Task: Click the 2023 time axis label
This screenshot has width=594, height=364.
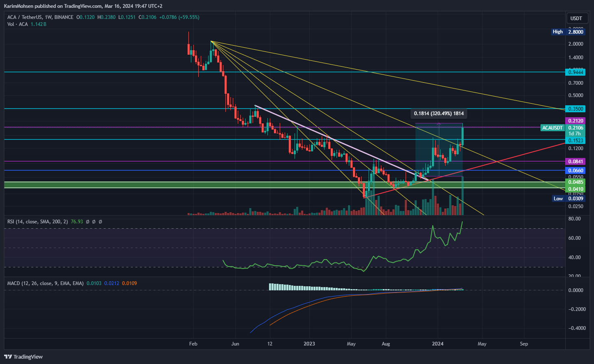Action: coord(309,344)
